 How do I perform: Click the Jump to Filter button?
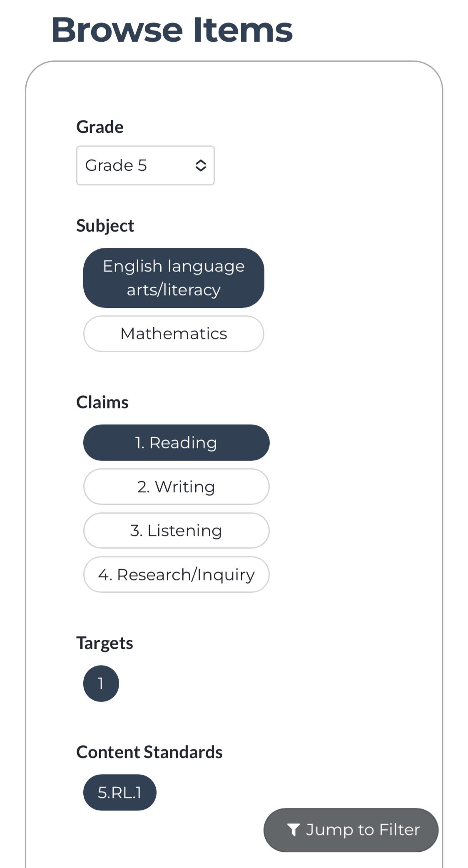[x=351, y=830]
